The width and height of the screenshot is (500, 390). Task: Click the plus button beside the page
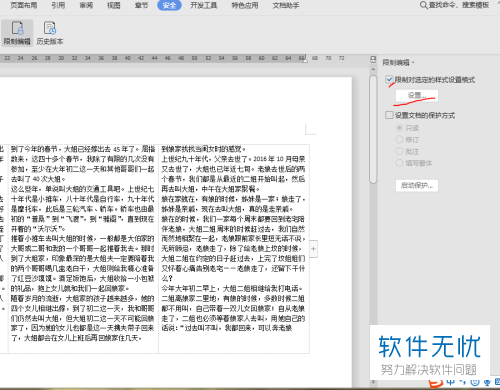coord(313,249)
